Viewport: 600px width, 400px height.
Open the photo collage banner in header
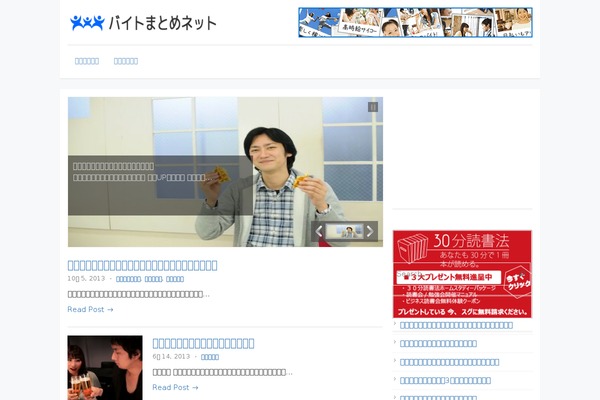tap(415, 23)
